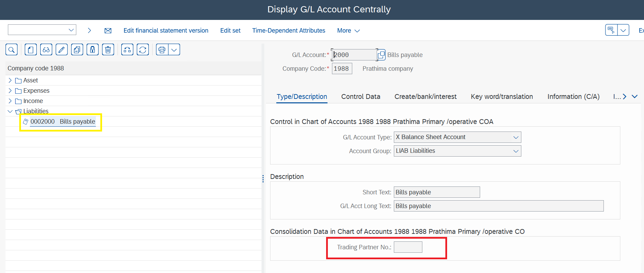This screenshot has width=644, height=273.
Task: Open the More menu
Action: tap(348, 31)
